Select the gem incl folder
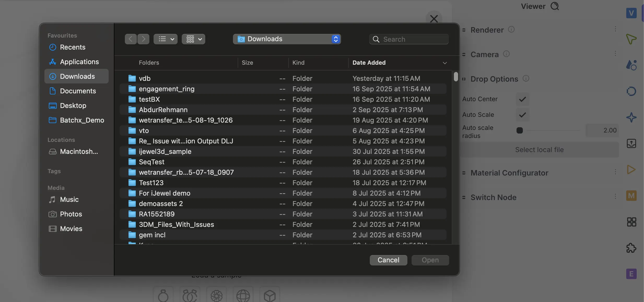This screenshot has height=302, width=644. pyautogui.click(x=283, y=235)
